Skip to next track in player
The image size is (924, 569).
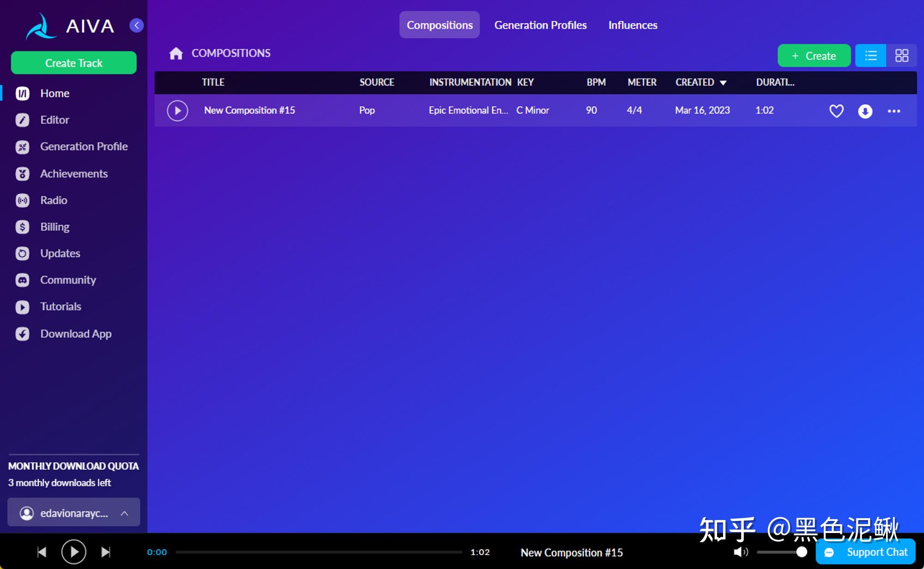[106, 552]
